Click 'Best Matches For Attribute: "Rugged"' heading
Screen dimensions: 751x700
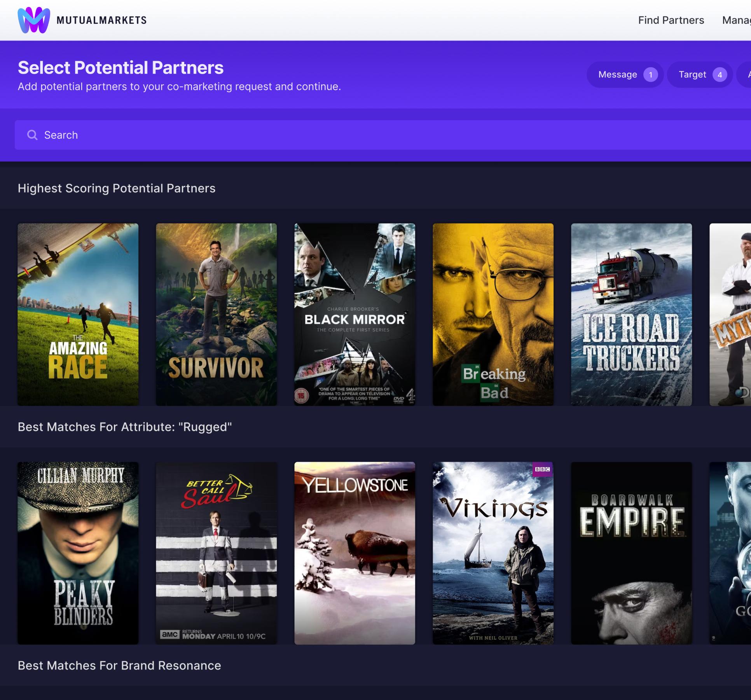[x=125, y=427]
